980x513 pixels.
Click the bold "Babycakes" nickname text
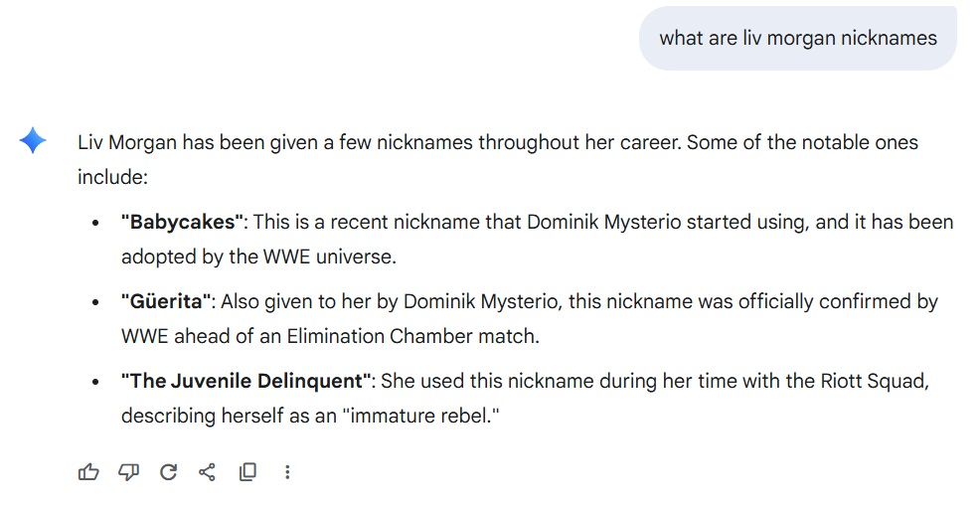(183, 222)
